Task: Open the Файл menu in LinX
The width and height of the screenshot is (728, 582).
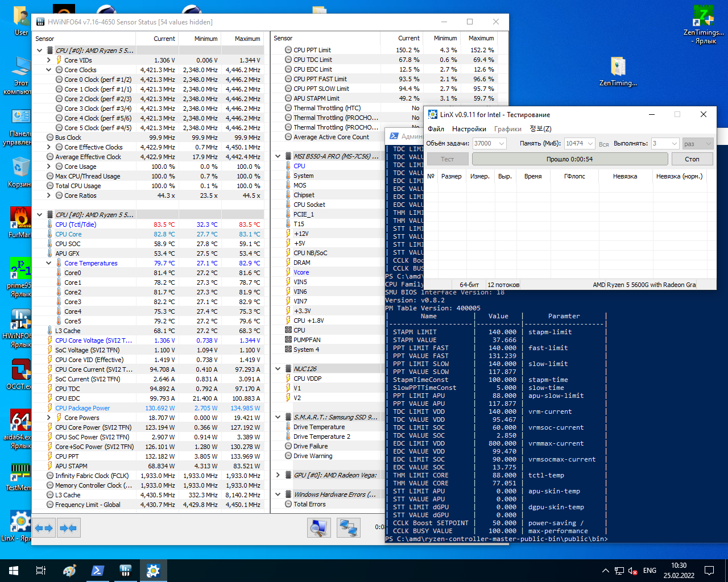Action: 436,129
